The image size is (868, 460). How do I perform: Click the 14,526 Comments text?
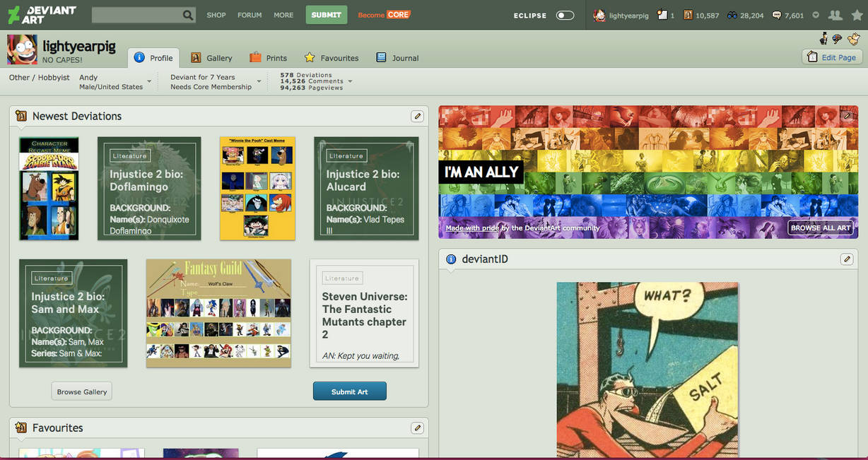(x=312, y=81)
